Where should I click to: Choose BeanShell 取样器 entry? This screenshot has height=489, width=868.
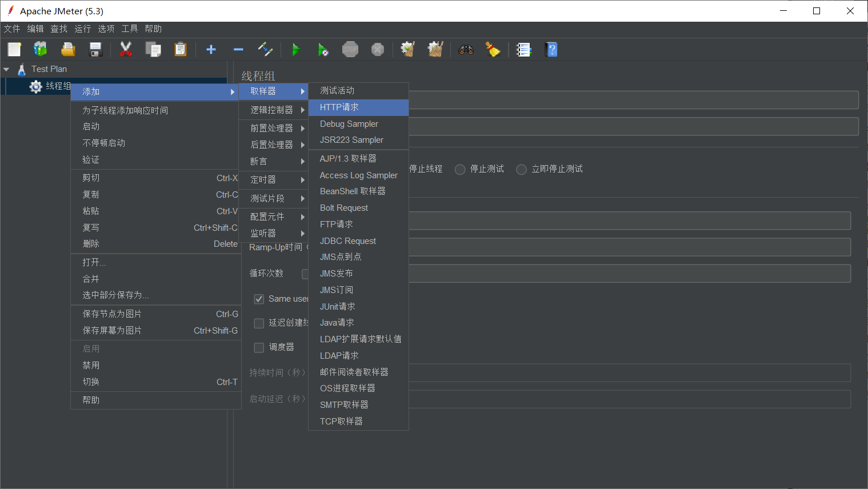coord(358,191)
